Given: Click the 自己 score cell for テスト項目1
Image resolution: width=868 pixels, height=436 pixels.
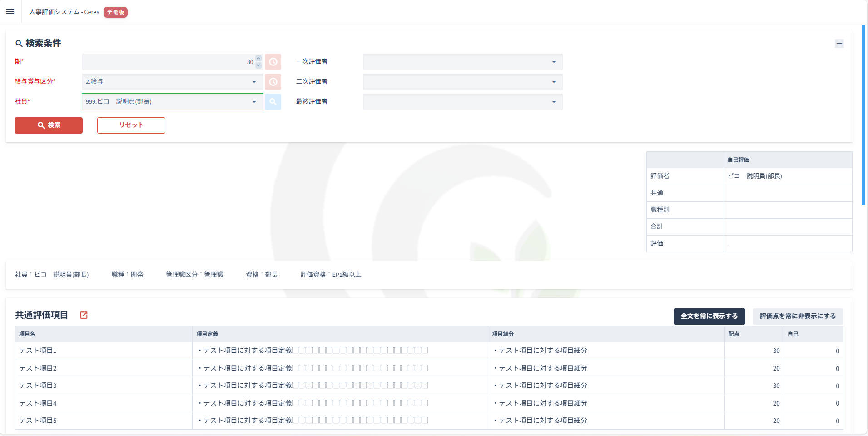Looking at the screenshot, I should [x=813, y=351].
